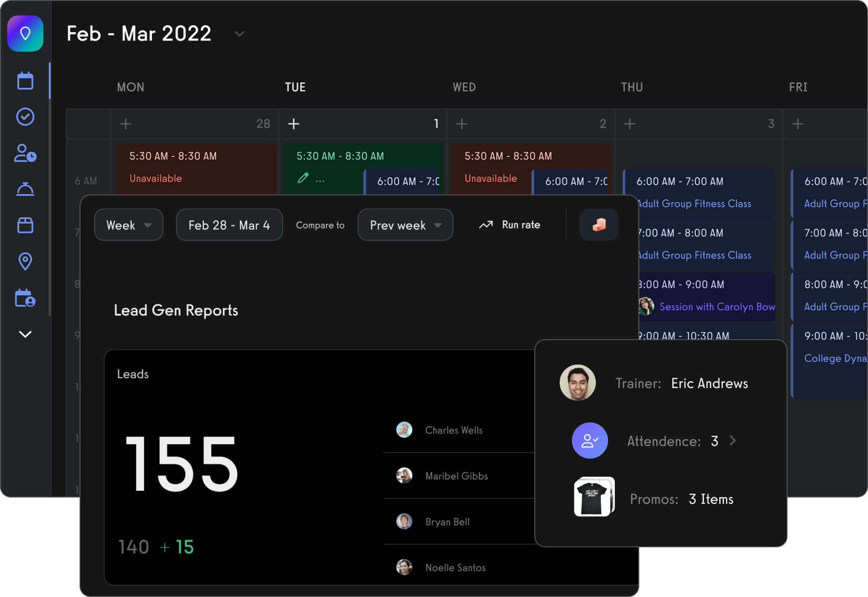Open client bookings calendar-with-person icon
This screenshot has width=868, height=597.
[x=25, y=298]
